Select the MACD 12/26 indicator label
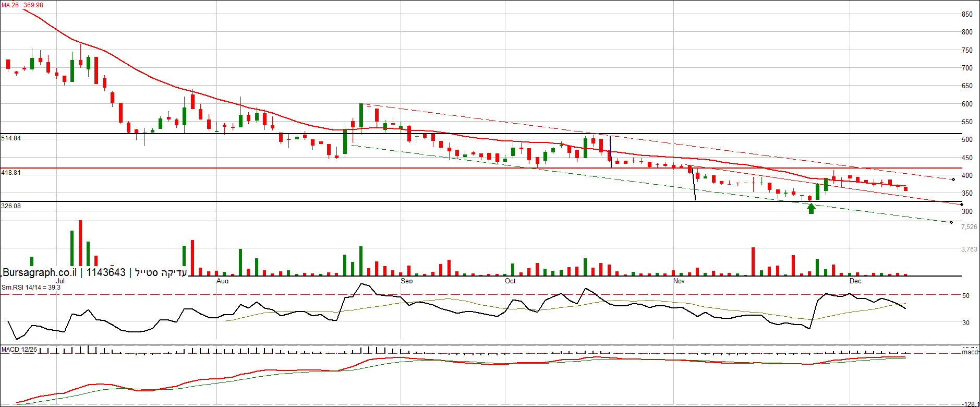The image size is (980, 407). coord(19,350)
